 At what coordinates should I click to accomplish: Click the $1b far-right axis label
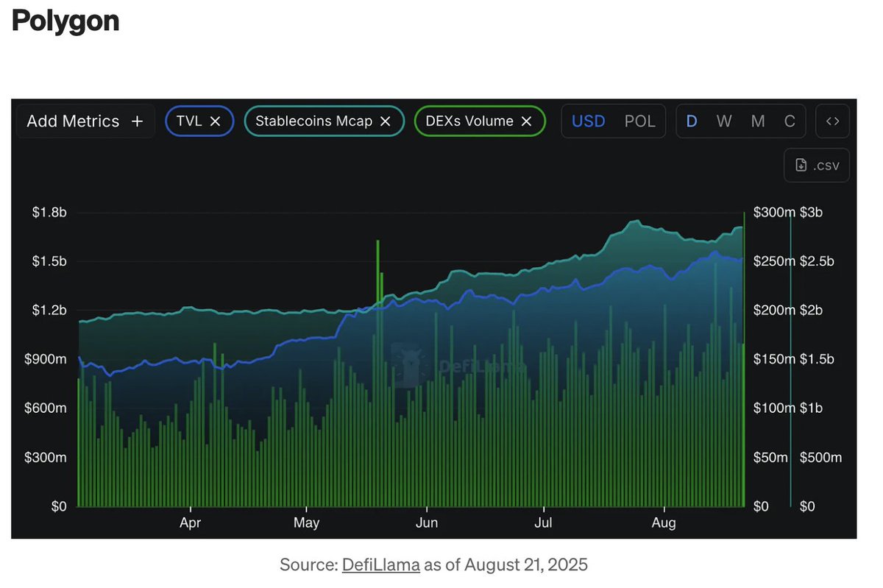pyautogui.click(x=812, y=408)
